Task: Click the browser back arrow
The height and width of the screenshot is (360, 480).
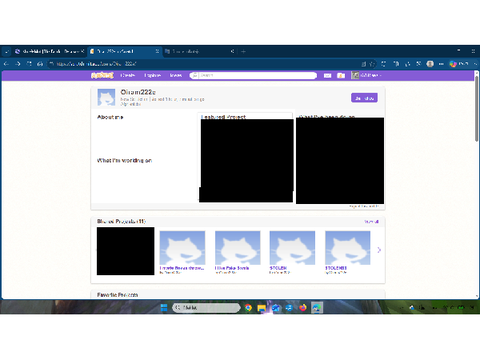Action: click(7, 64)
